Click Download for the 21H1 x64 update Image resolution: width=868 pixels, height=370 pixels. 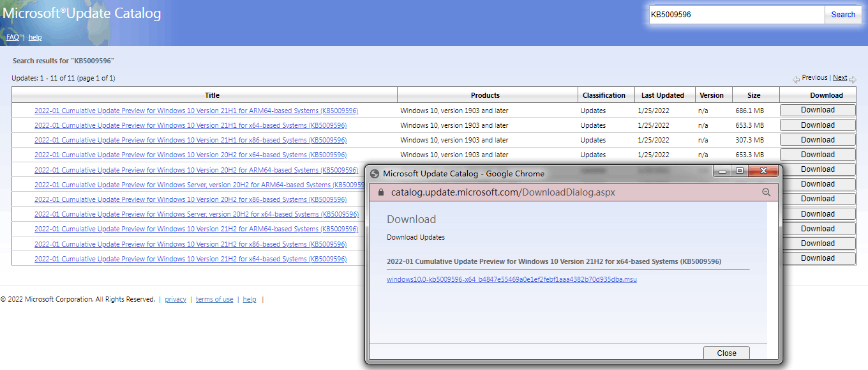(x=818, y=125)
